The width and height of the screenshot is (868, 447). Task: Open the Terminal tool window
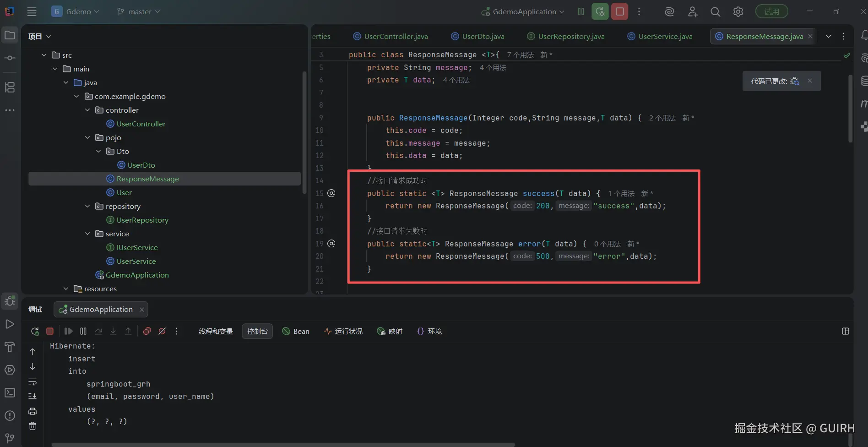click(x=10, y=392)
